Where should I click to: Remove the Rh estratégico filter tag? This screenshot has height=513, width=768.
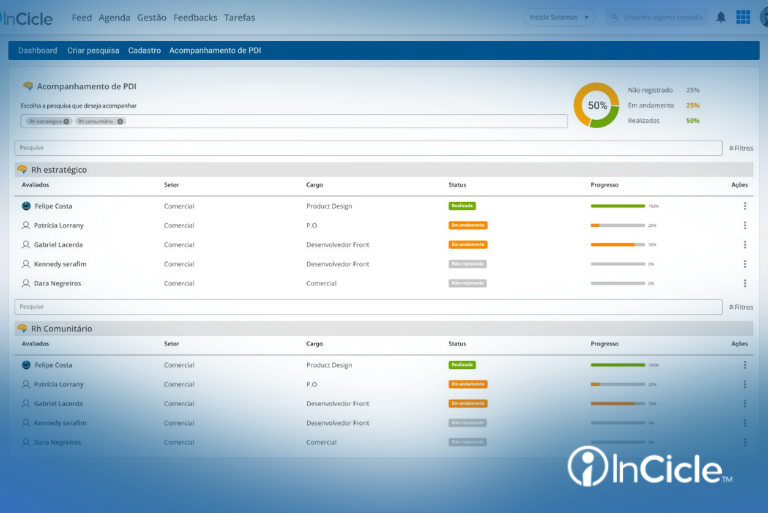point(66,122)
